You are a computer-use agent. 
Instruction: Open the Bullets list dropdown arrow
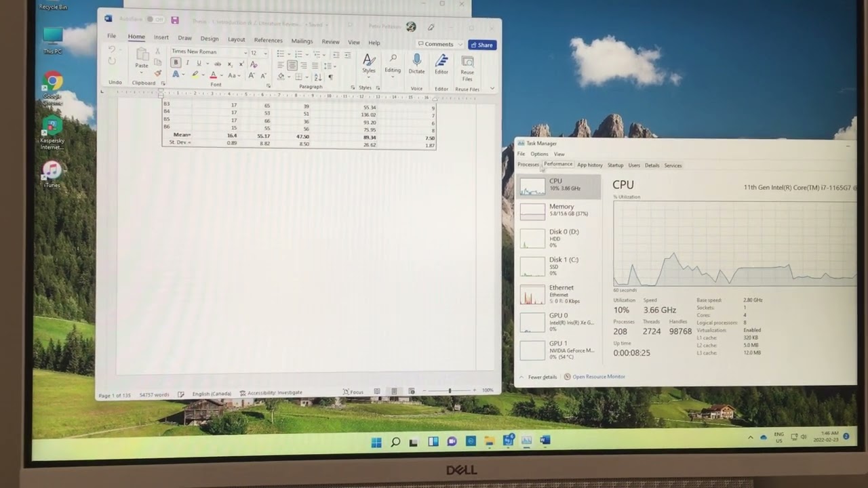click(x=289, y=54)
